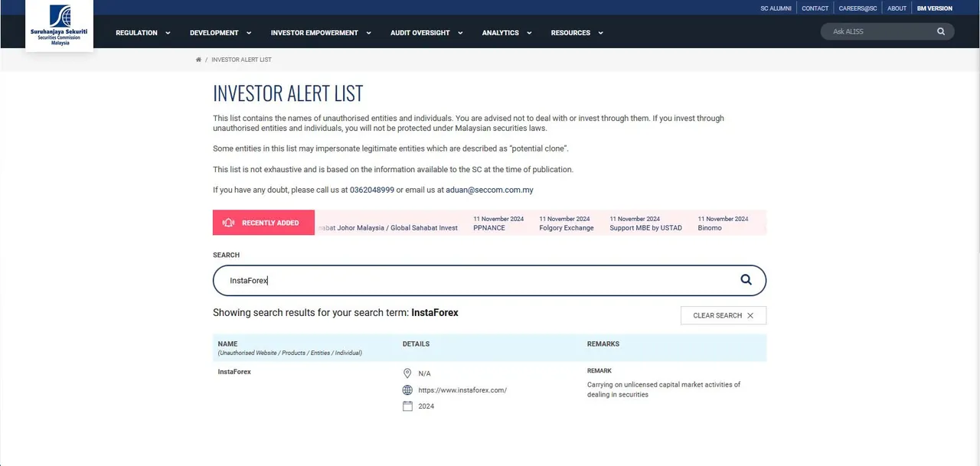Switch to BM Version
This screenshot has height=466, width=980.
click(935, 8)
